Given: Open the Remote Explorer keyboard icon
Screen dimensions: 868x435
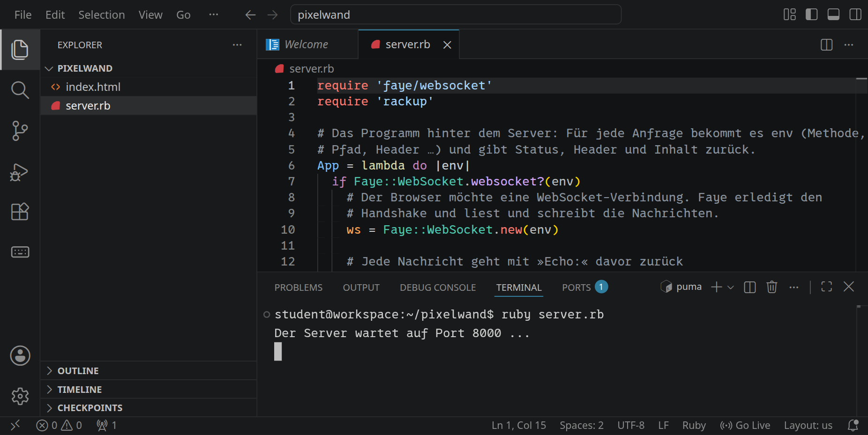Looking at the screenshot, I should [x=20, y=252].
